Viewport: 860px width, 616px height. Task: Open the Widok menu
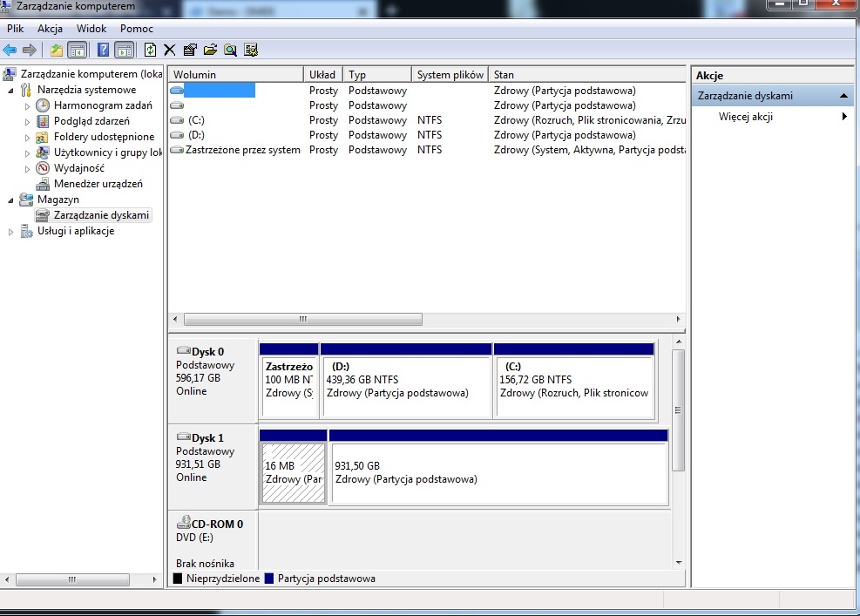91,29
